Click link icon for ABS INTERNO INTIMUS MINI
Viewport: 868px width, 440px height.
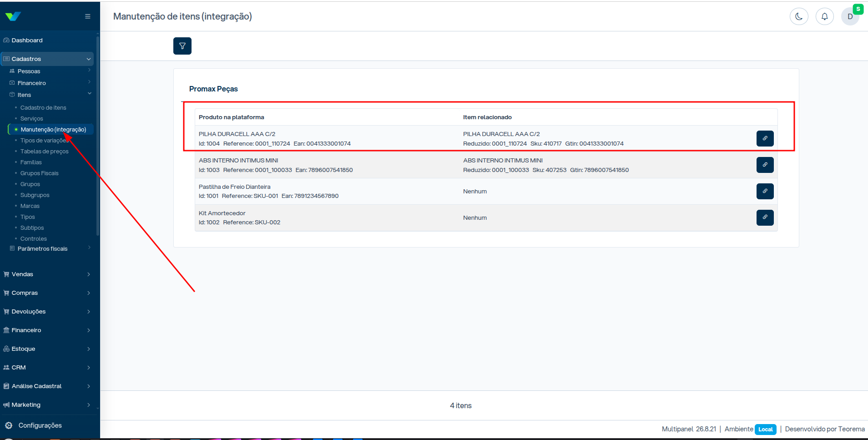click(x=765, y=165)
